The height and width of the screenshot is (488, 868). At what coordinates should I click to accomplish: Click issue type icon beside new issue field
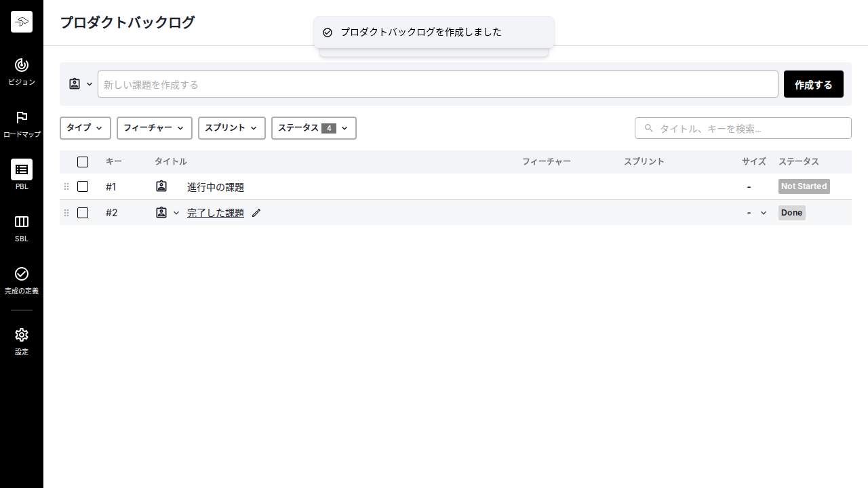click(x=75, y=84)
